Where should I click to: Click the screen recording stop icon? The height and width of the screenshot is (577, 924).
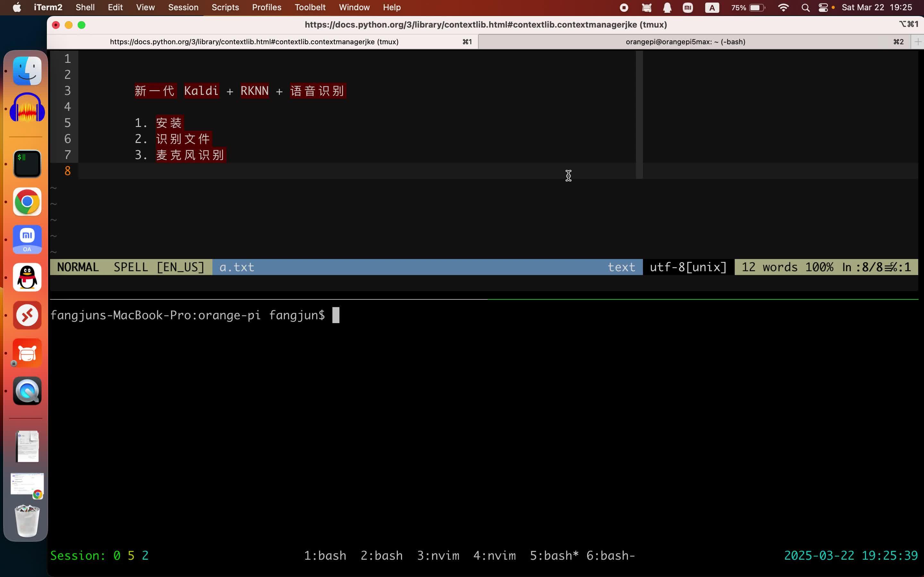[624, 8]
